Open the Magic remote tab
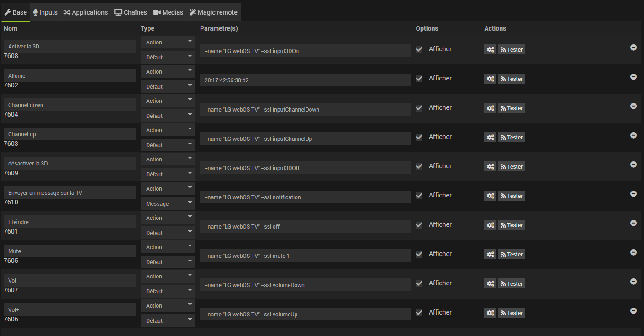644x336 pixels. pos(213,12)
